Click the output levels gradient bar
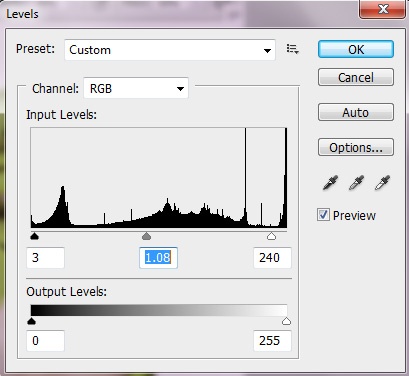This screenshot has width=409, height=376. click(159, 310)
